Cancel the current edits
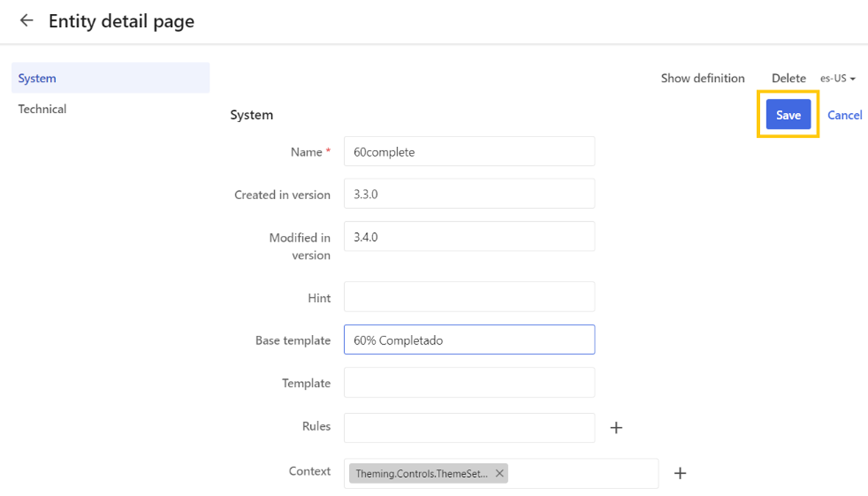The height and width of the screenshot is (496, 868). coord(845,115)
